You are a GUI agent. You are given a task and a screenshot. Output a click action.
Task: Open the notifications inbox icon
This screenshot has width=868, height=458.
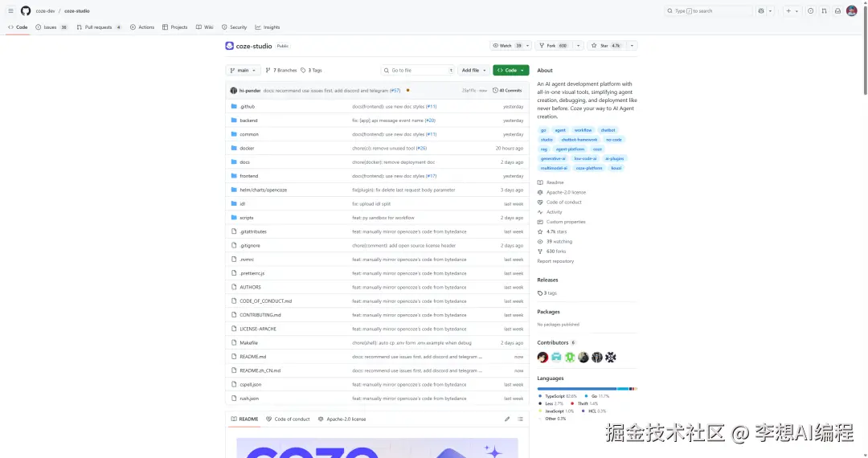coord(837,10)
